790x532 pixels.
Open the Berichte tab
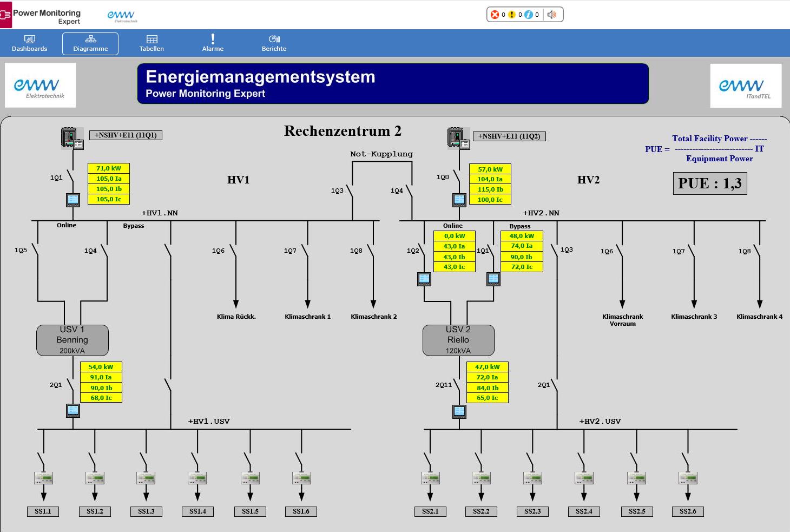[274, 43]
